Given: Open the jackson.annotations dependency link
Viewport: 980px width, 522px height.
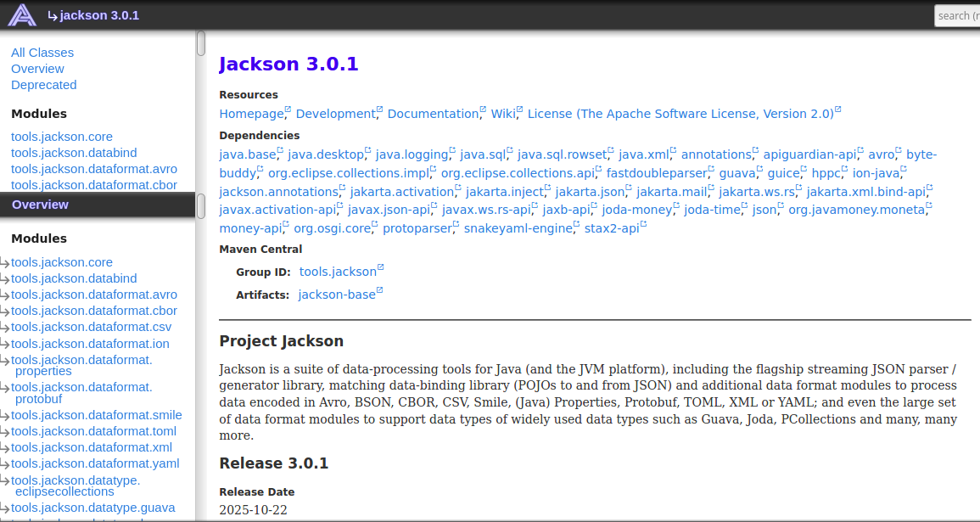Looking at the screenshot, I should point(279,192).
